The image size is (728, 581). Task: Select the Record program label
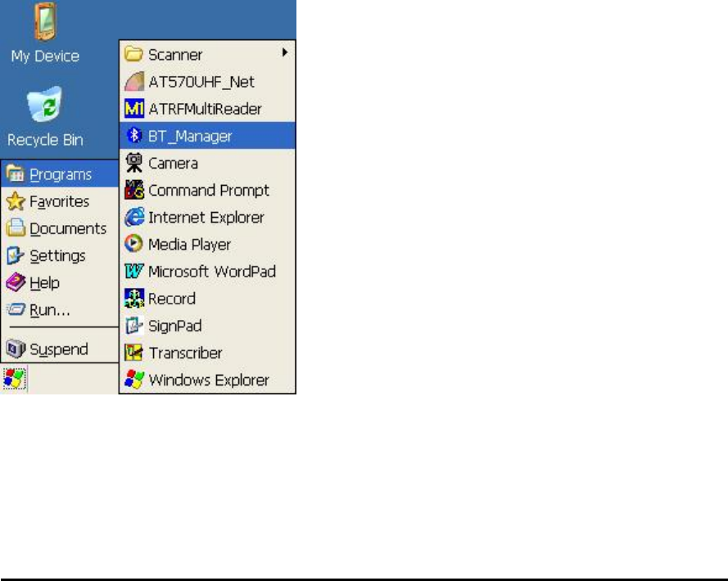point(172,299)
